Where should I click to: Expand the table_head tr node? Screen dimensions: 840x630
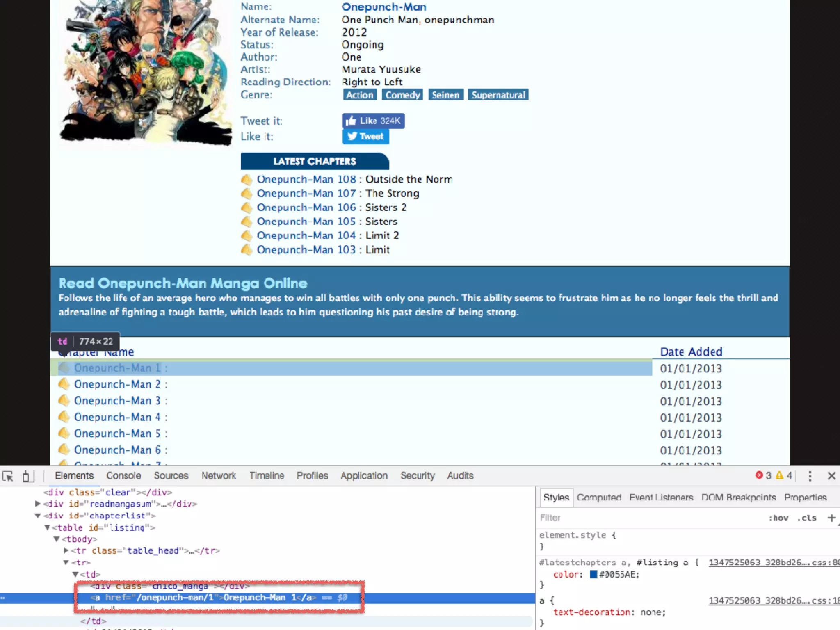click(x=66, y=550)
